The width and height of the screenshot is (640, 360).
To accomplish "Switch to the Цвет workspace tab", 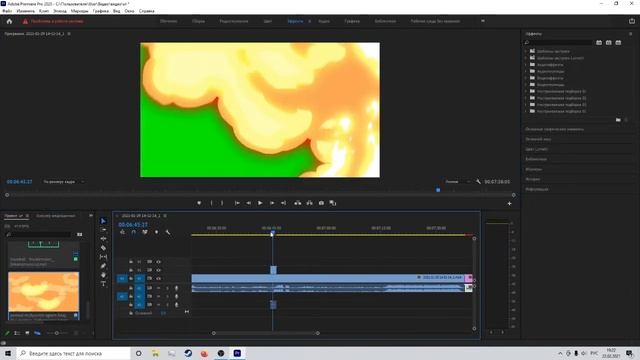I will click(x=267, y=21).
